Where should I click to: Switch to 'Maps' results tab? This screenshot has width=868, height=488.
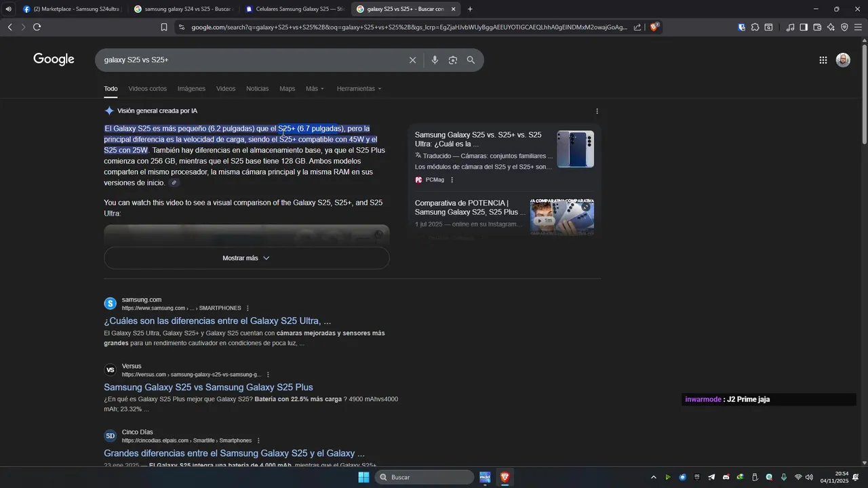[288, 89]
